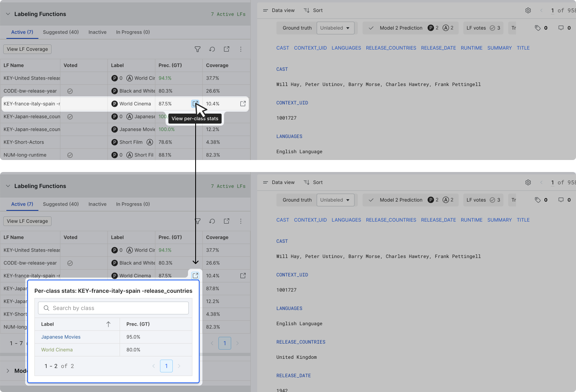The image size is (576, 392).
Task: Switch to Inactive tab in upper panel
Action: tap(98, 32)
